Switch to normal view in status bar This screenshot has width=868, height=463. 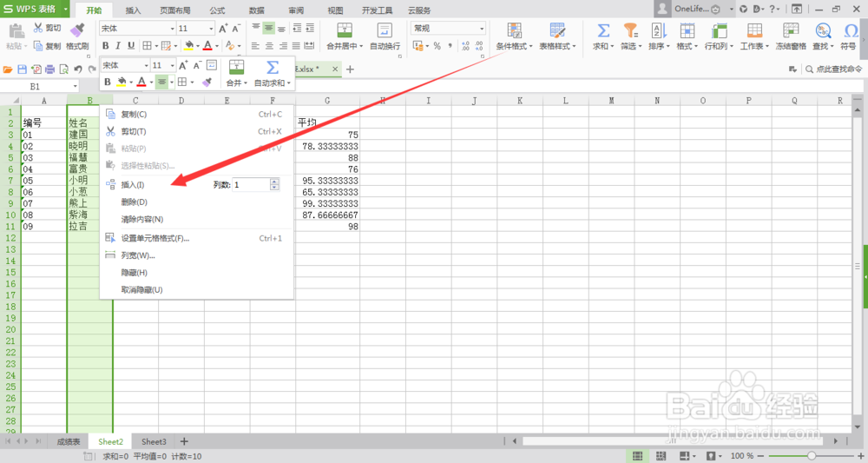coord(638,456)
